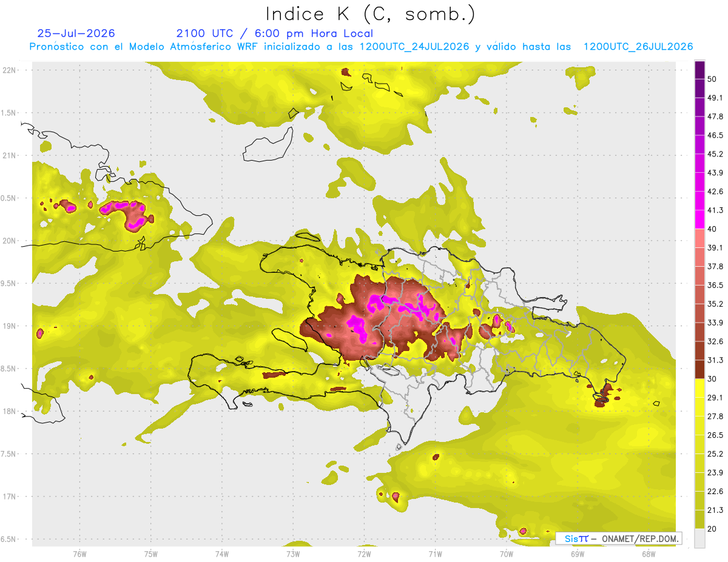The width and height of the screenshot is (728, 562).
Task: Click the colorbar value '46.5'
Action: click(715, 135)
